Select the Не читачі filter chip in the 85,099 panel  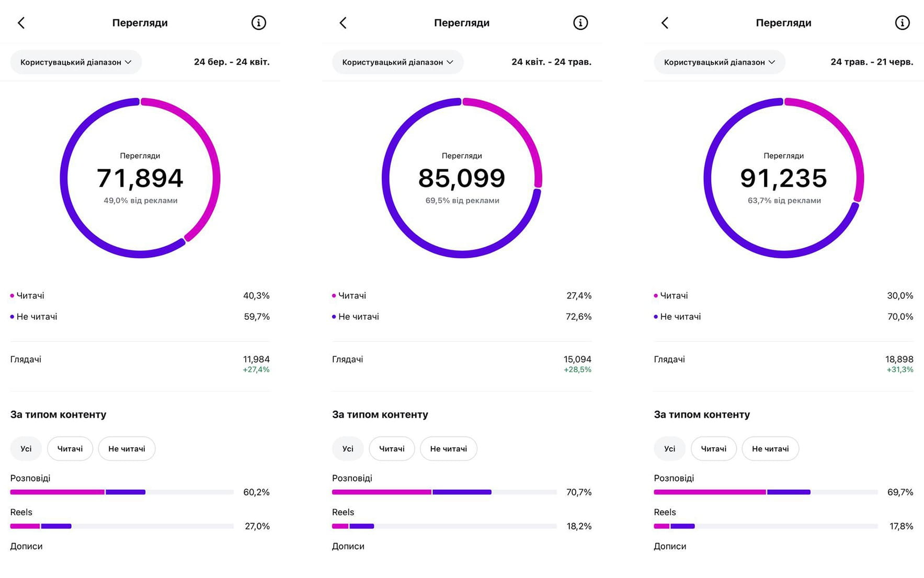pos(449,449)
